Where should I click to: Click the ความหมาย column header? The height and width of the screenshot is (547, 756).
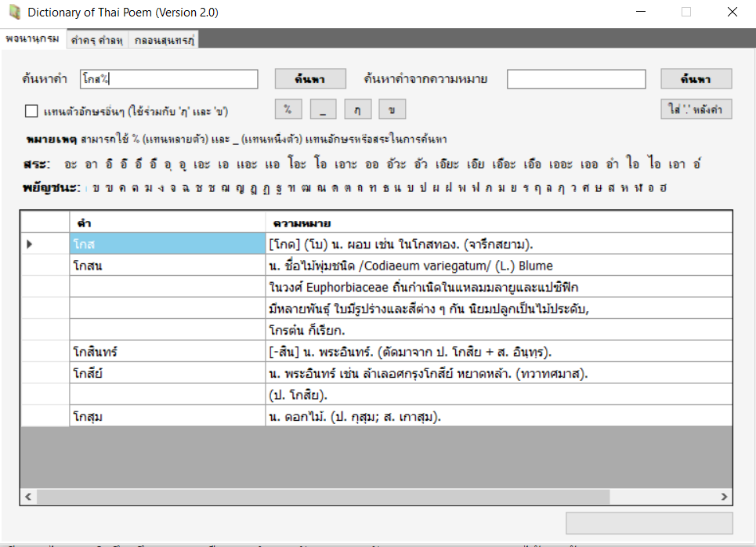(498, 223)
